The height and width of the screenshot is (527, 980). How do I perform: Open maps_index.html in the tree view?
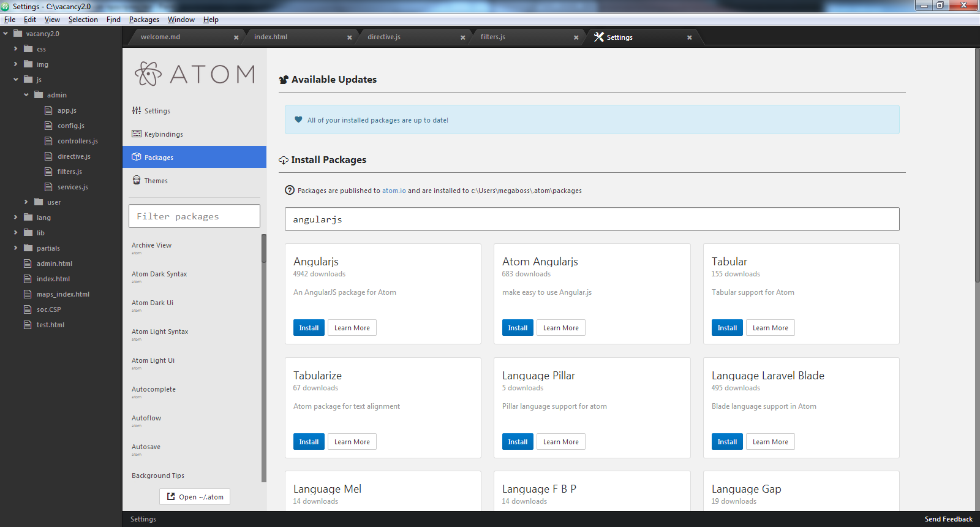[63, 294]
